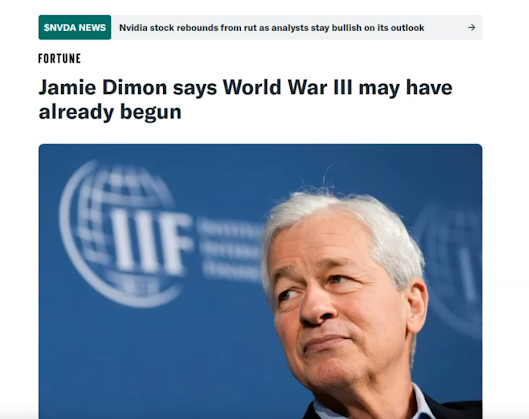This screenshot has height=419, width=529.
Task: Click the right arrow icon in news bar
Action: 472,27
